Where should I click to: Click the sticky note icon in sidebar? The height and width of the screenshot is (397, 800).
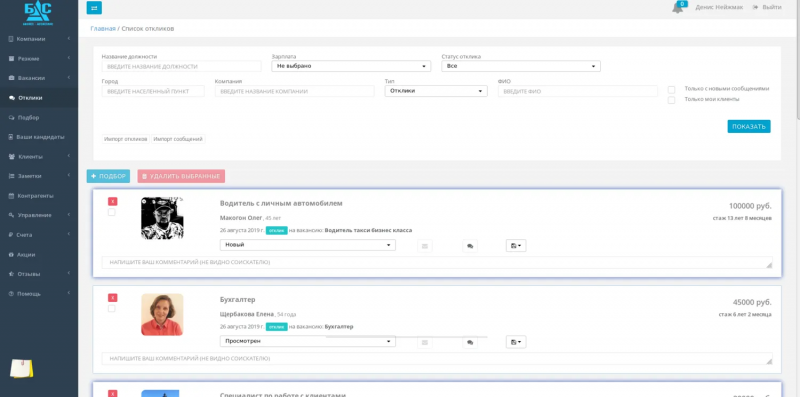pos(21,368)
